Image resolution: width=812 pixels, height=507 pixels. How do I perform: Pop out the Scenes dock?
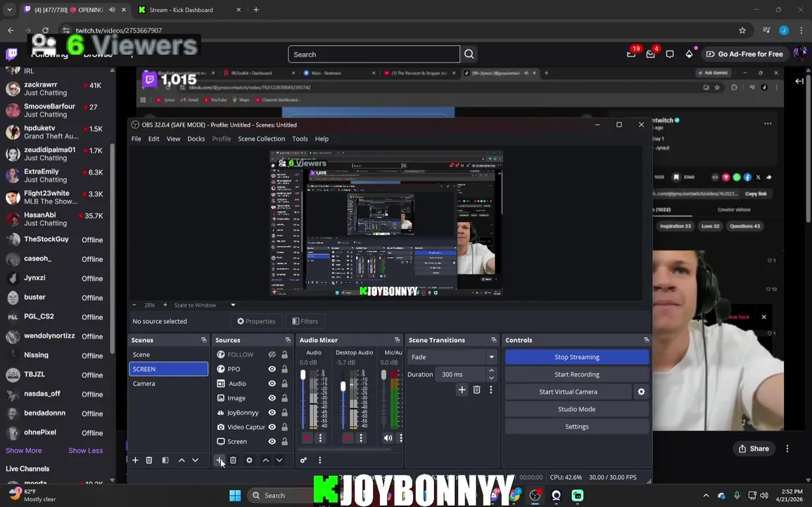(x=203, y=340)
